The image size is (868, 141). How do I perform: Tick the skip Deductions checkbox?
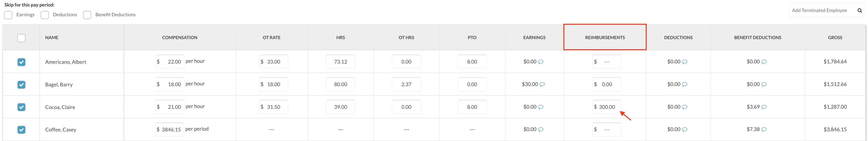point(45,15)
